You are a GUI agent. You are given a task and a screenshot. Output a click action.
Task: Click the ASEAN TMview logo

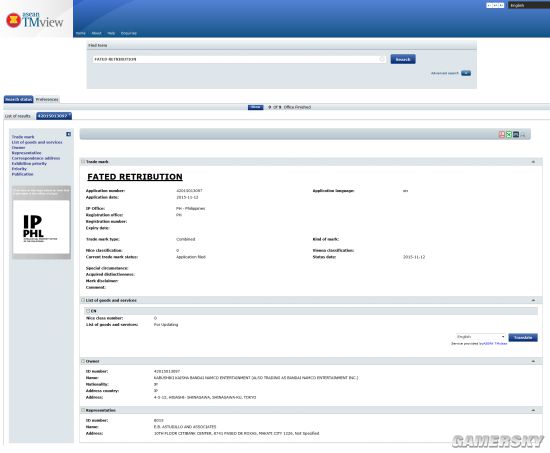pyautogui.click(x=35, y=20)
